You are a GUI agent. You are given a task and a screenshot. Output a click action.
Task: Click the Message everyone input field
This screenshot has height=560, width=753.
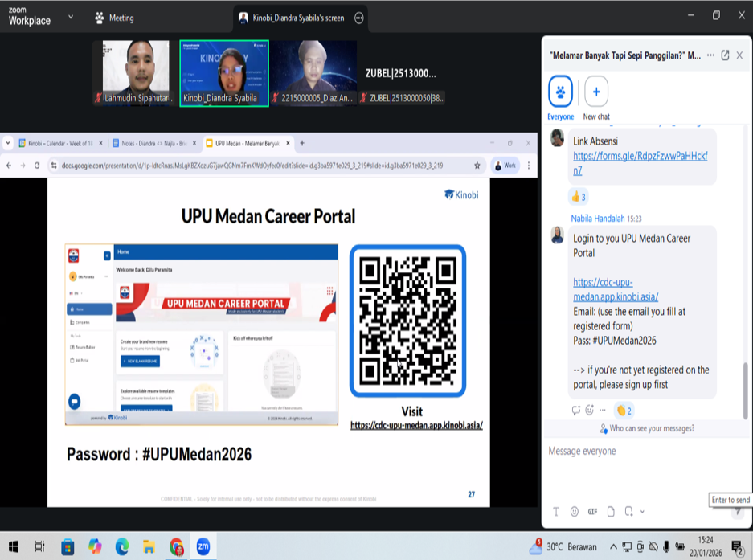(x=635, y=452)
